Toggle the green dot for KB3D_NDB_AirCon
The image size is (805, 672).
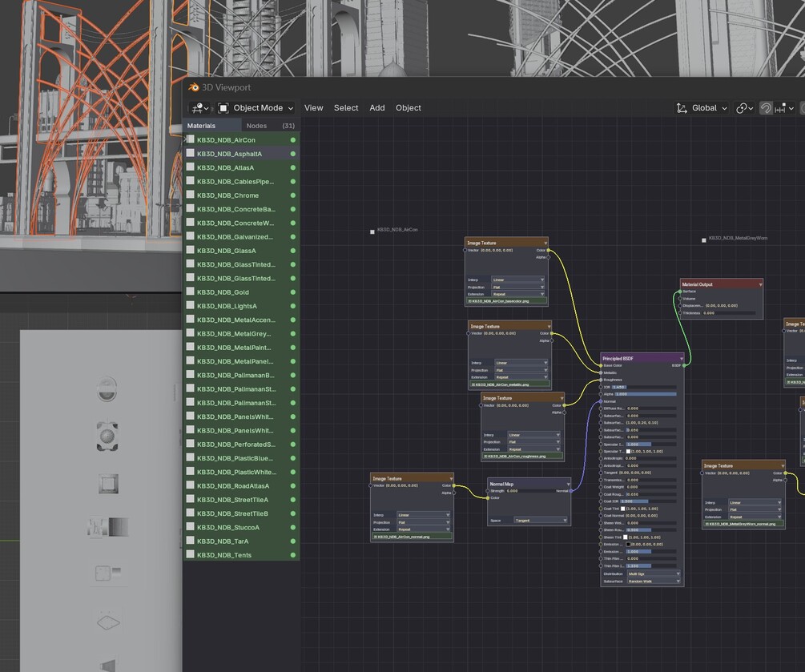(292, 139)
